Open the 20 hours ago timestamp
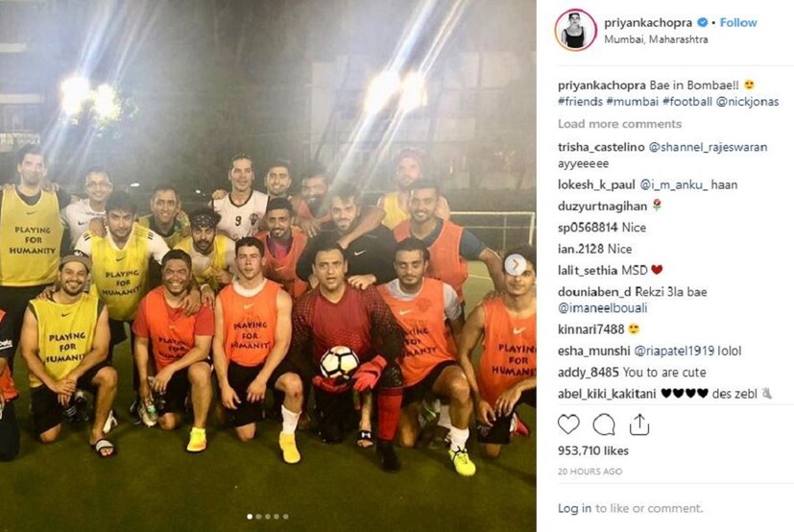Viewport: 794px width, 532px height. (589, 472)
